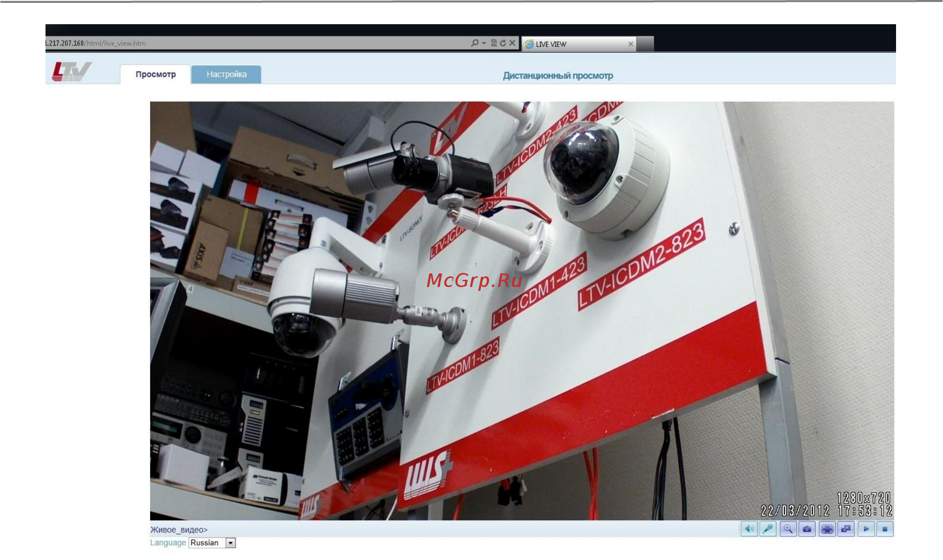This screenshot has height=560, width=943.
Task: Open the Просмотр tab
Action: pos(155,74)
